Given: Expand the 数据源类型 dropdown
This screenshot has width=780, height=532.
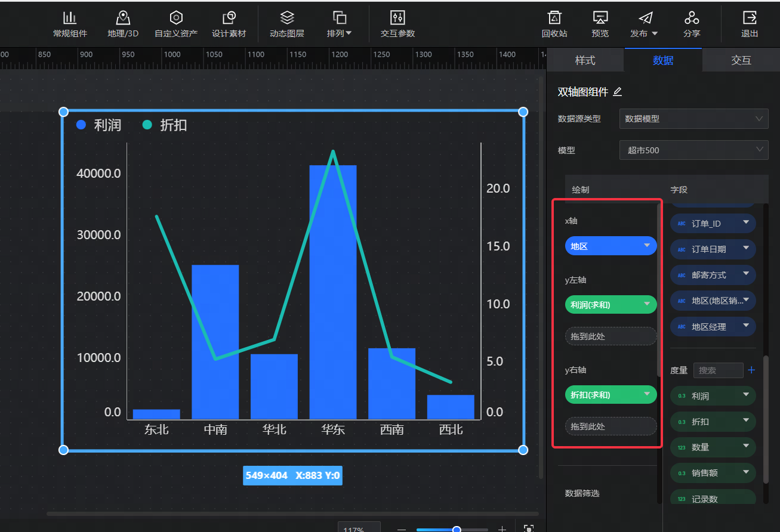Looking at the screenshot, I should pos(693,119).
